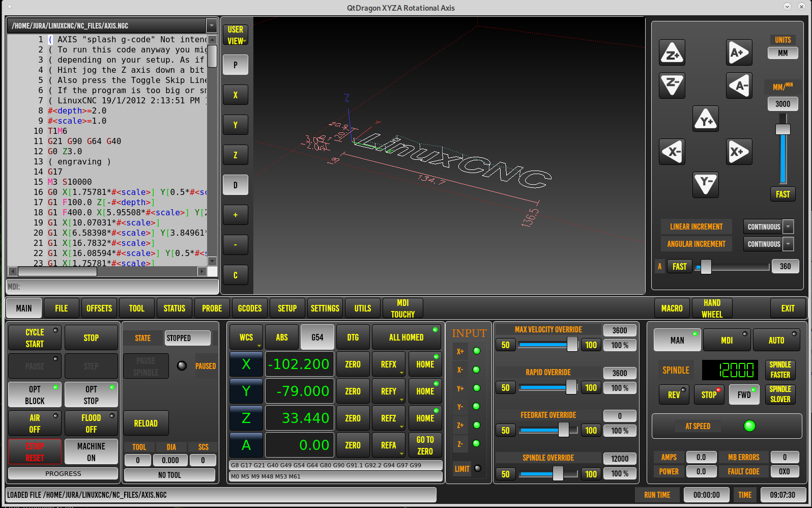Switch to FILE tab

[x=62, y=308]
